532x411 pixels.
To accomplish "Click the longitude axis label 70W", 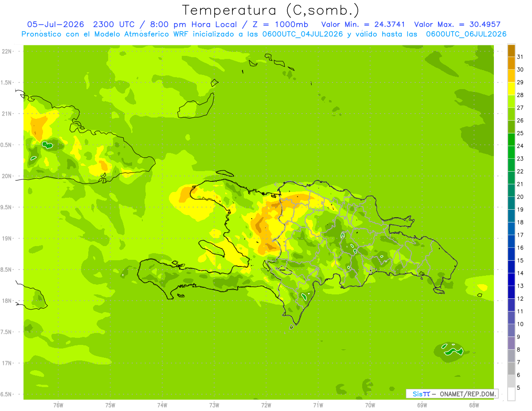I will point(370,405).
